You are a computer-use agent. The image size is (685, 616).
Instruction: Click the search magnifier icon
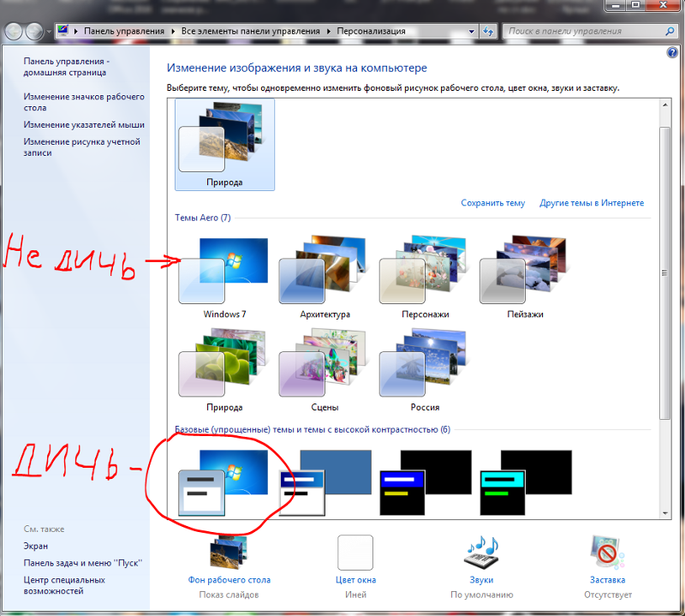670,31
